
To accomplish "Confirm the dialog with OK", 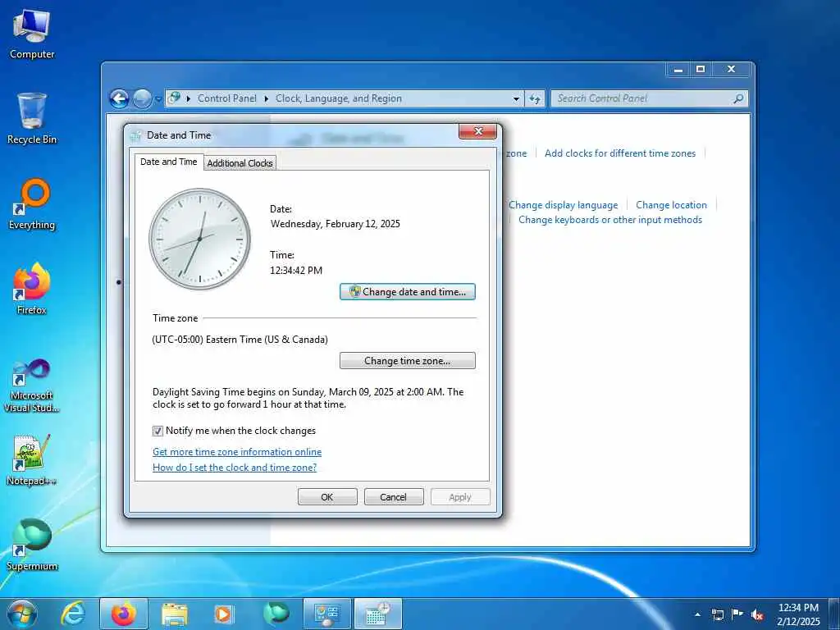I will [326, 496].
